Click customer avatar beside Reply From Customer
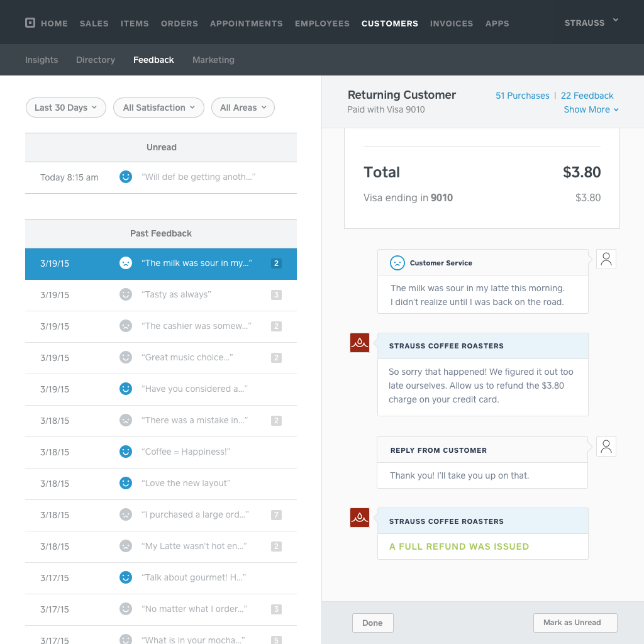644x644 pixels. click(606, 447)
